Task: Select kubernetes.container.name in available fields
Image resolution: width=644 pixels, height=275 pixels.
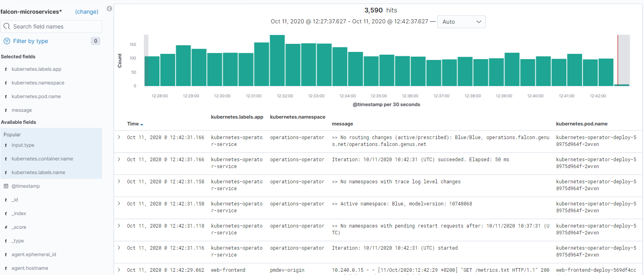Action: coord(42,159)
